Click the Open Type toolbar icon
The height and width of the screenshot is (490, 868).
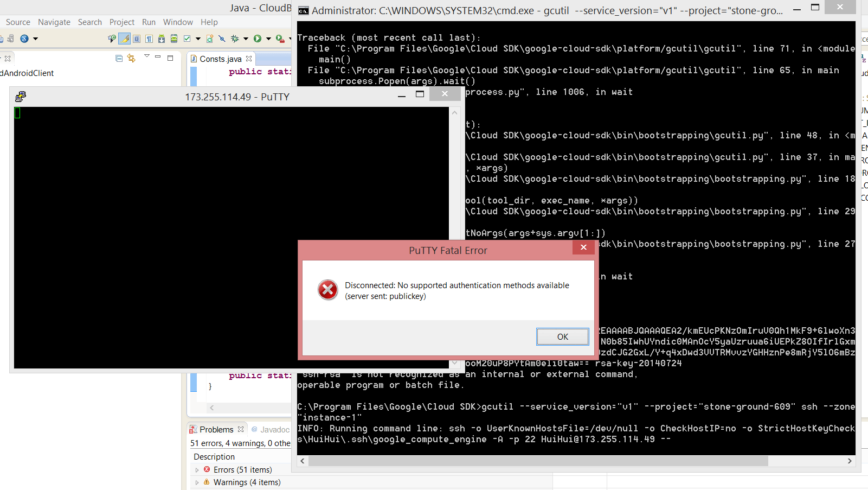click(112, 39)
